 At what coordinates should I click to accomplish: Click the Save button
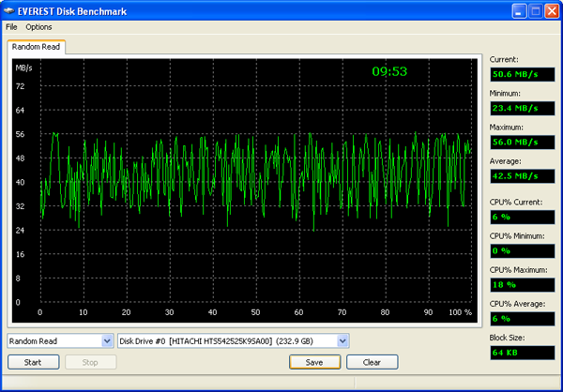tap(314, 362)
